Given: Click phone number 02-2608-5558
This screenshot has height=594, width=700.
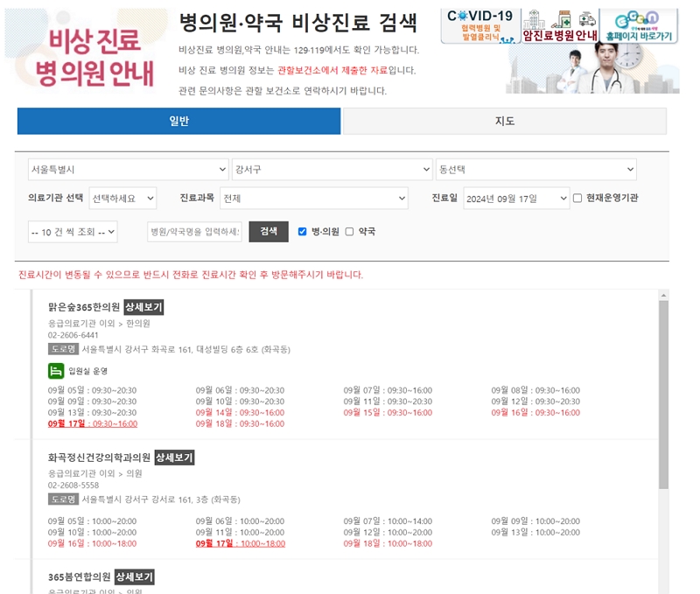Looking at the screenshot, I should (73, 486).
